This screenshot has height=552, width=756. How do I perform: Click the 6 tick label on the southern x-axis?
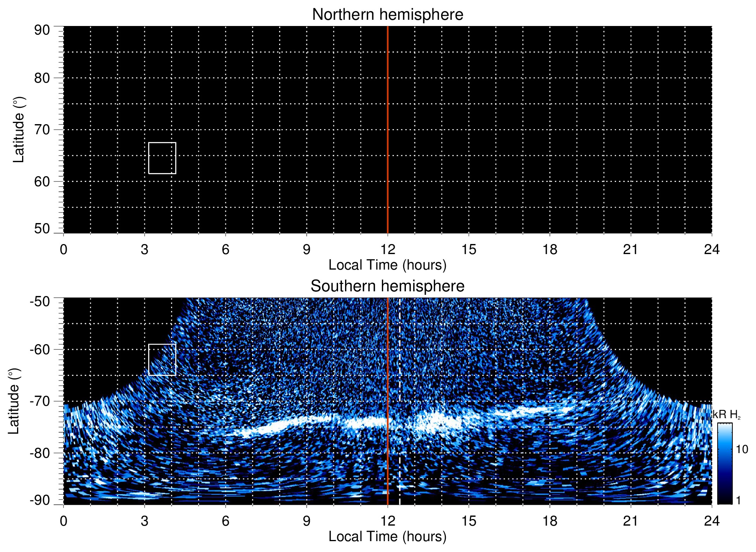225,521
